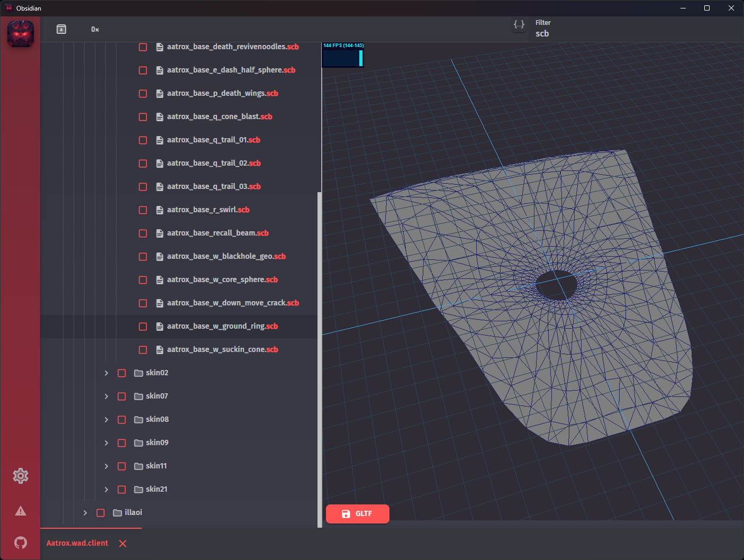Click file icon of aatrox_base_p_death_wings.scb
The width and height of the screenshot is (744, 560).
pyautogui.click(x=160, y=94)
